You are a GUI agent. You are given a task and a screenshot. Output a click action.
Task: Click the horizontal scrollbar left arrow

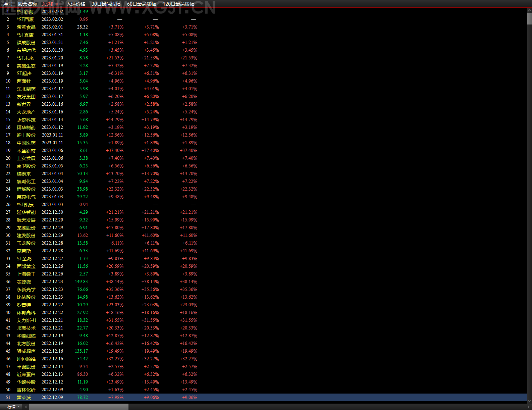[x=26, y=407]
